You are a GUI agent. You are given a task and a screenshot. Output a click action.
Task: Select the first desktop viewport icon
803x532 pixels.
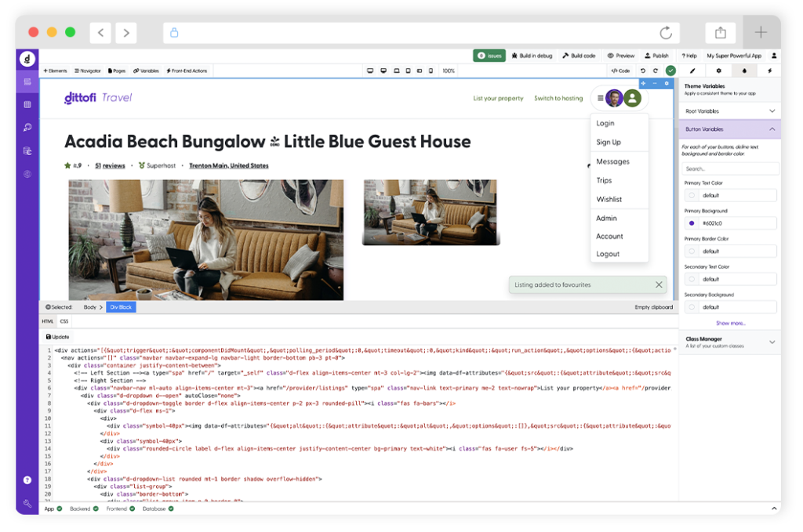click(370, 71)
